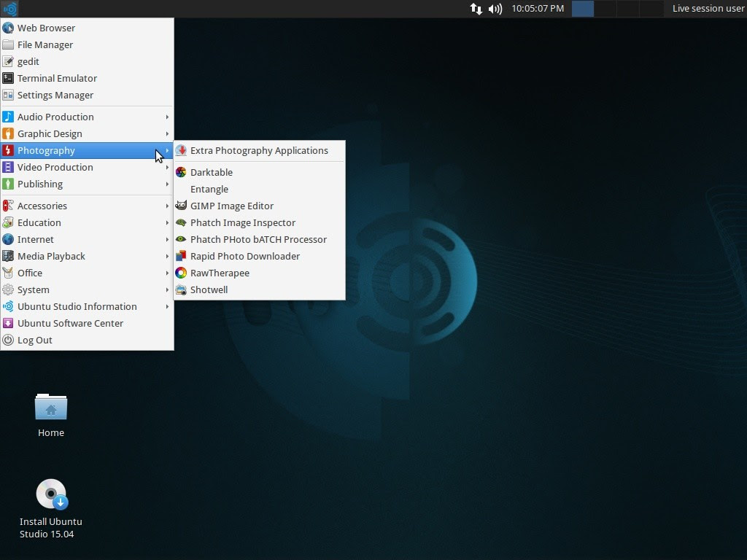Image resolution: width=747 pixels, height=560 pixels.
Task: Open the Media Playback menu entry
Action: pos(51,256)
